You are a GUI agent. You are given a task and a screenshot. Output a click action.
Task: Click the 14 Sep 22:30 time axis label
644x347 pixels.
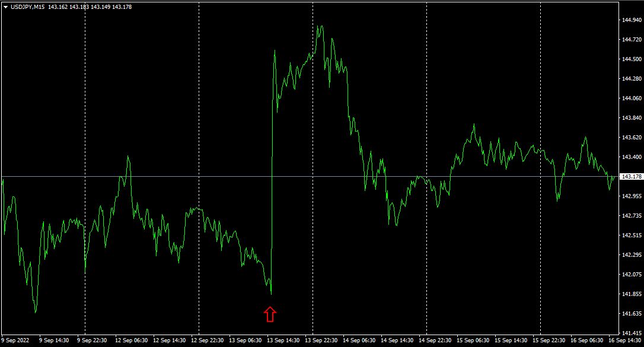tap(435, 340)
